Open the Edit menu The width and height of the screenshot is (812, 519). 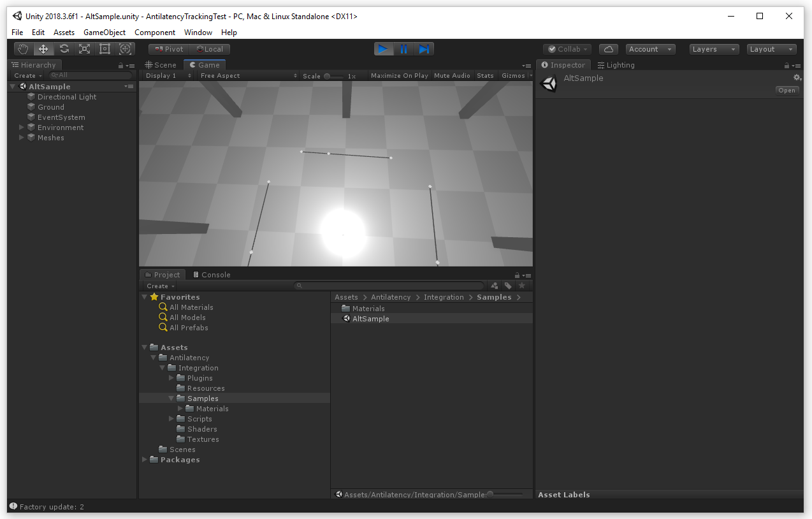(38, 33)
